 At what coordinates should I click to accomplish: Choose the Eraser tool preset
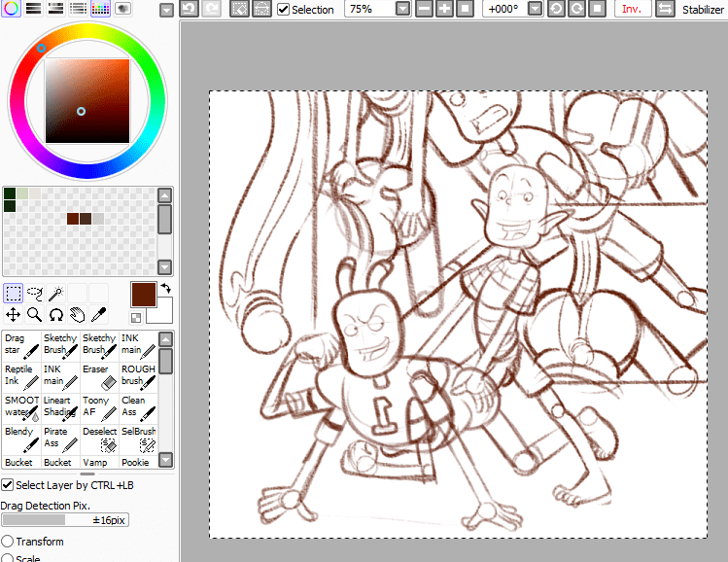point(99,376)
